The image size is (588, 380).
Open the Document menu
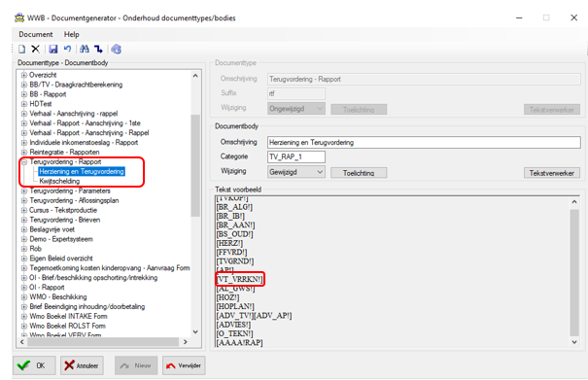[x=36, y=35]
